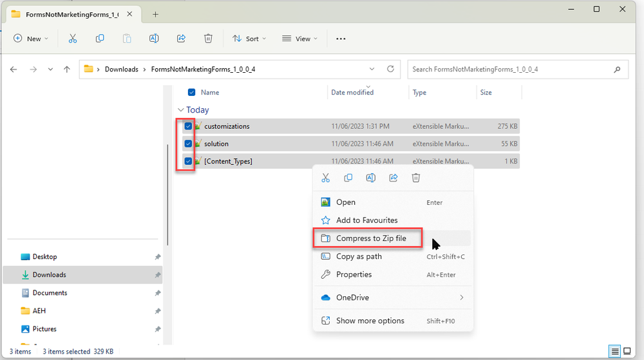Screen dimensions: 644x360
Task: Select Compress to Zip file
Action: 393,238
